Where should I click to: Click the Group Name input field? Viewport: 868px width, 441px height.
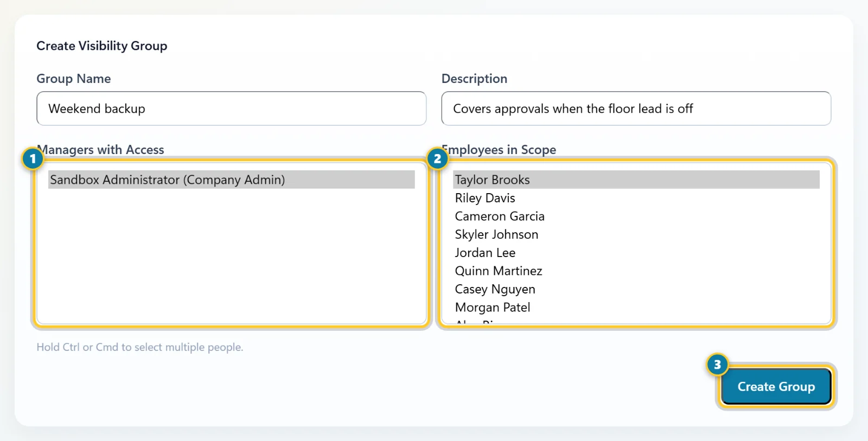(x=231, y=108)
